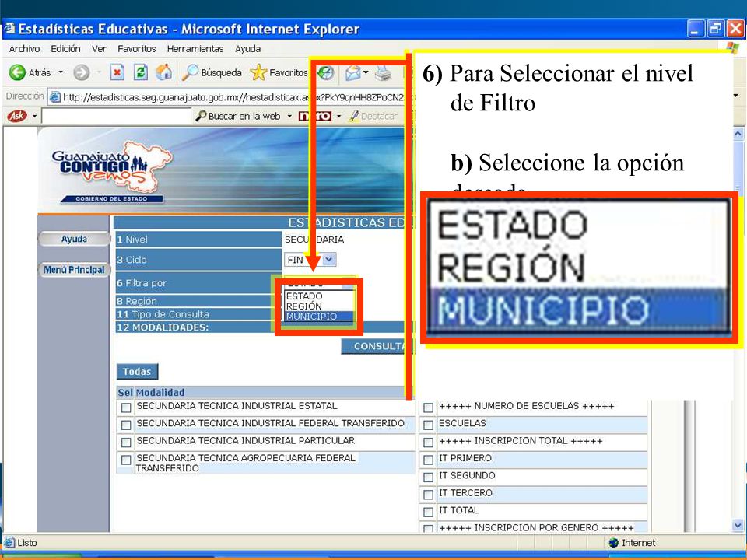Check NUMERO DE ESCUELAS checkbox
The height and width of the screenshot is (560, 747).
428,408
